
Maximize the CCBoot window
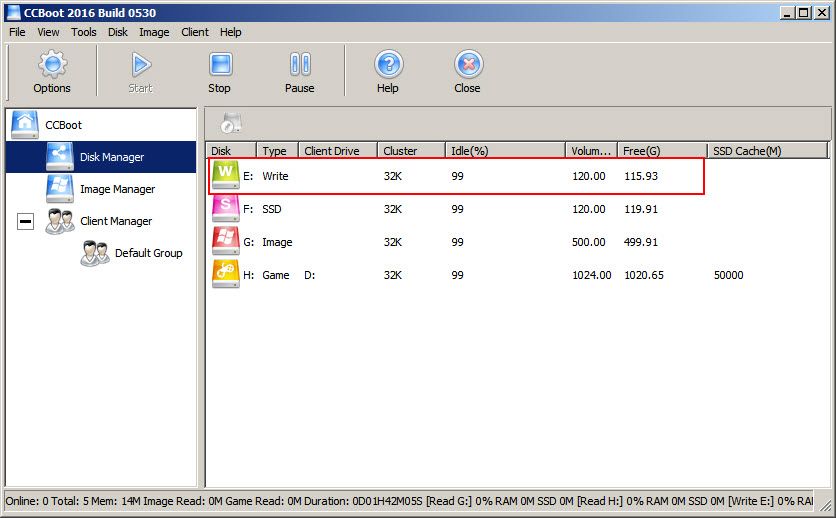803,12
